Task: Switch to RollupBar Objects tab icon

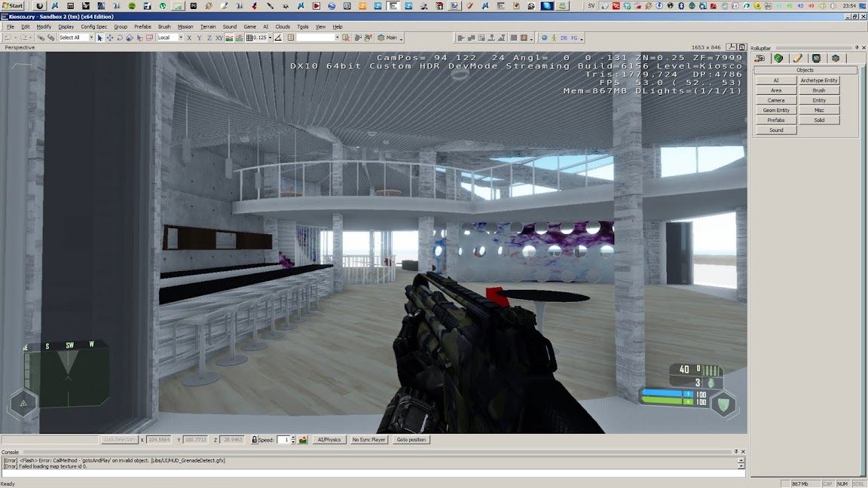Action: coord(760,58)
